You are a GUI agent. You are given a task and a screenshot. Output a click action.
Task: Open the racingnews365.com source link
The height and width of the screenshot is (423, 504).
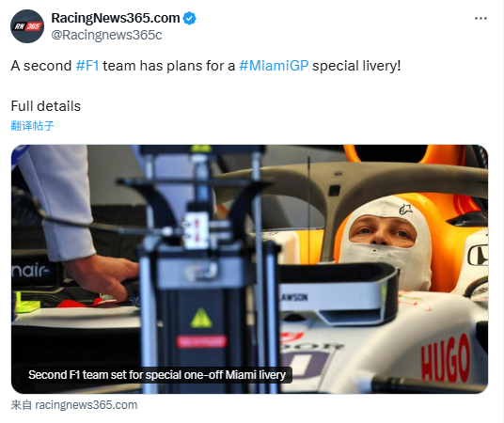[87, 405]
